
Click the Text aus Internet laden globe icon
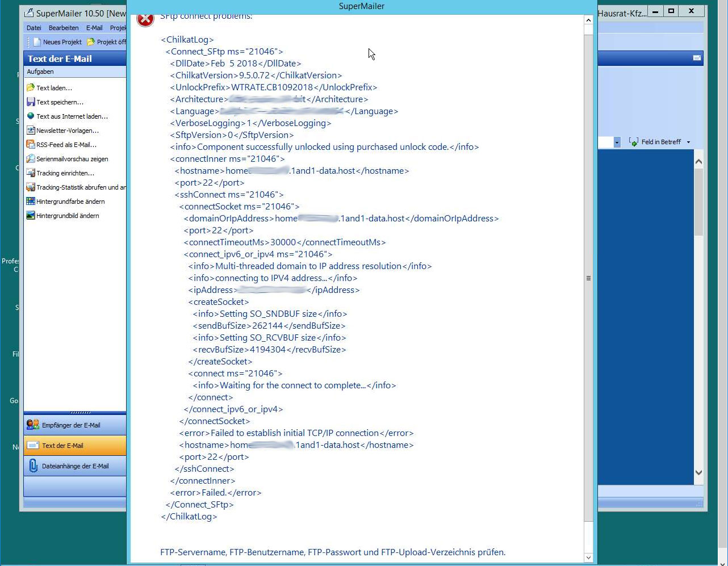pyautogui.click(x=31, y=116)
